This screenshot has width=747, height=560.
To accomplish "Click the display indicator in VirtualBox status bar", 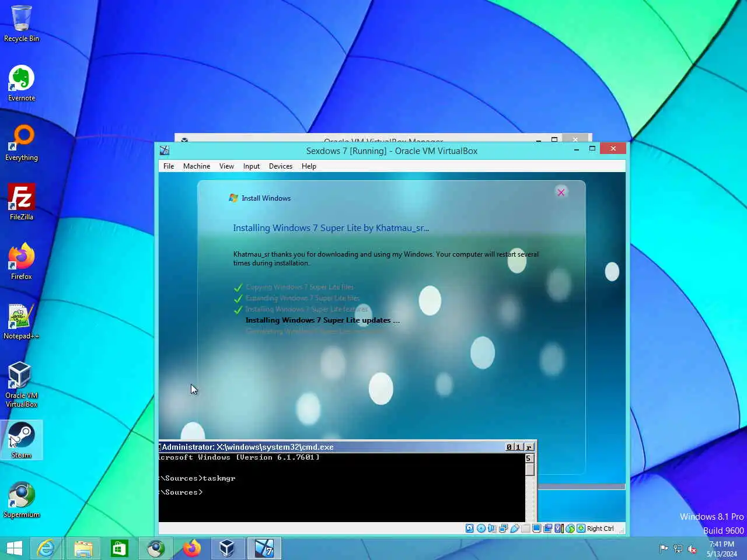I will pyautogui.click(x=536, y=528).
